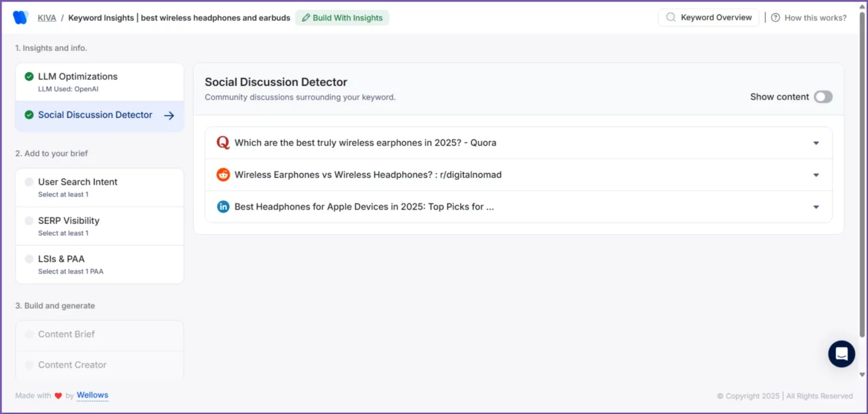Expand the Best Headphones for Apple Devices entry
Screen dimensions: 868x414
816,206
